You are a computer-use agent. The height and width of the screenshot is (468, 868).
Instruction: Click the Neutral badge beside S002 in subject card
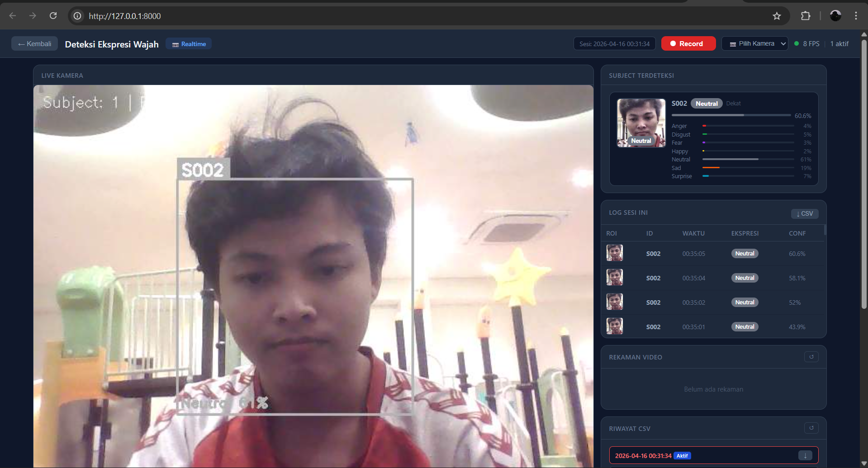coord(707,104)
